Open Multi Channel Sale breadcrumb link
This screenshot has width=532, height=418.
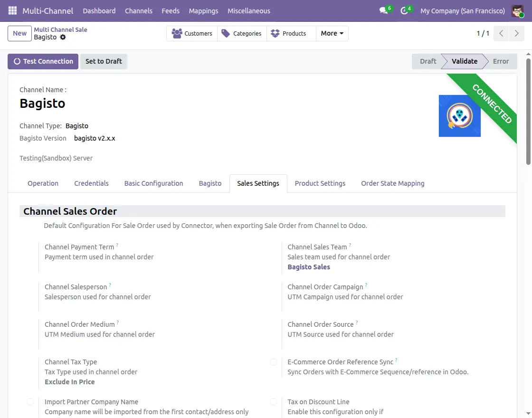(60, 29)
